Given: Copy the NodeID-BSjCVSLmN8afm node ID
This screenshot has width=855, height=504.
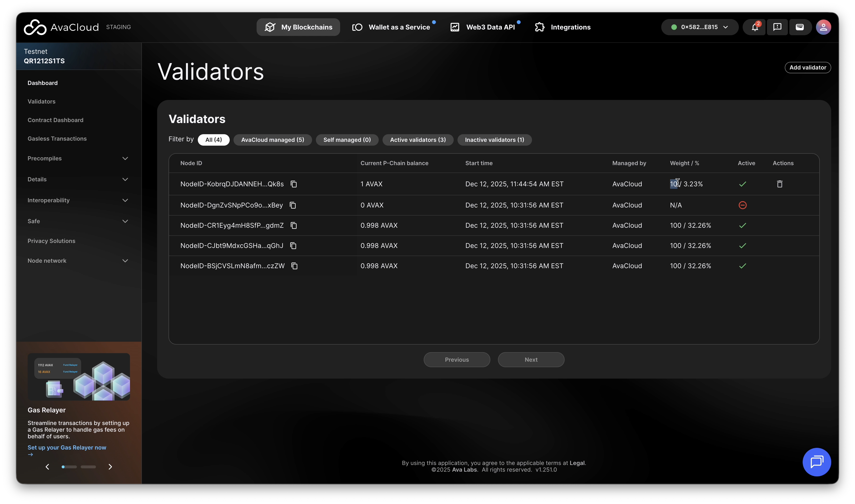Looking at the screenshot, I should 294,266.
